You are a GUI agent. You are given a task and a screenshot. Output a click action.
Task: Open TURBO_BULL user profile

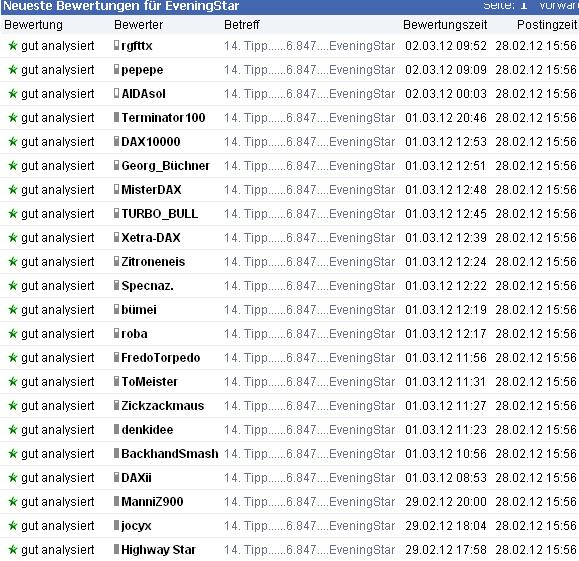160,214
